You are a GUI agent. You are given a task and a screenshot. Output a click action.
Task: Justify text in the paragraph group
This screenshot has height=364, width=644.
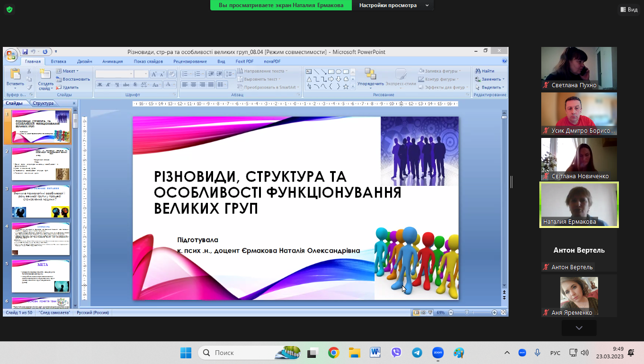pos(211,85)
